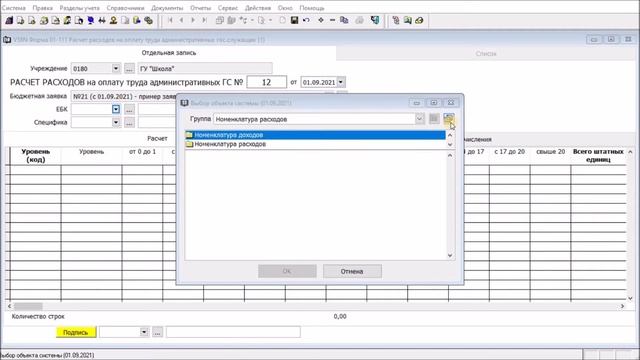This screenshot has width=640, height=360.
Task: Open the Учреждение code dropdown arrow
Action: [116, 68]
